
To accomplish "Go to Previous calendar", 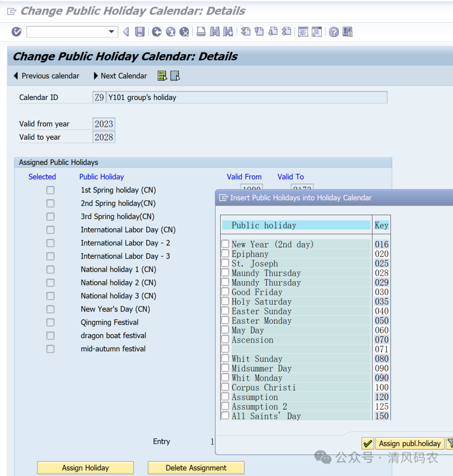I will point(47,76).
